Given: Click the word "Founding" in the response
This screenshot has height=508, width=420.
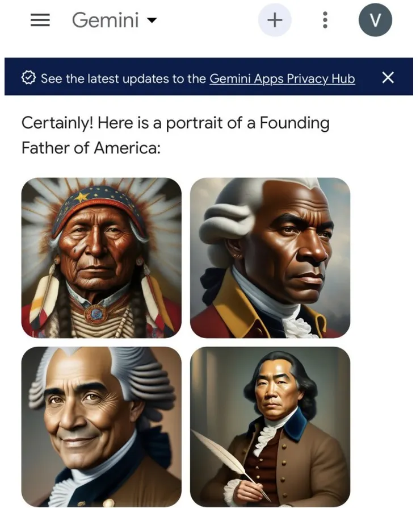Looking at the screenshot, I should coord(295,123).
